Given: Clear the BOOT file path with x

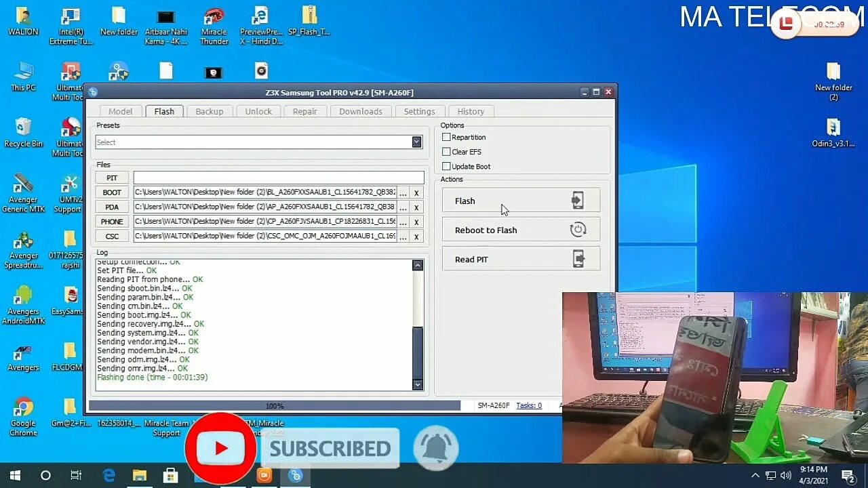Looking at the screenshot, I should [x=416, y=192].
